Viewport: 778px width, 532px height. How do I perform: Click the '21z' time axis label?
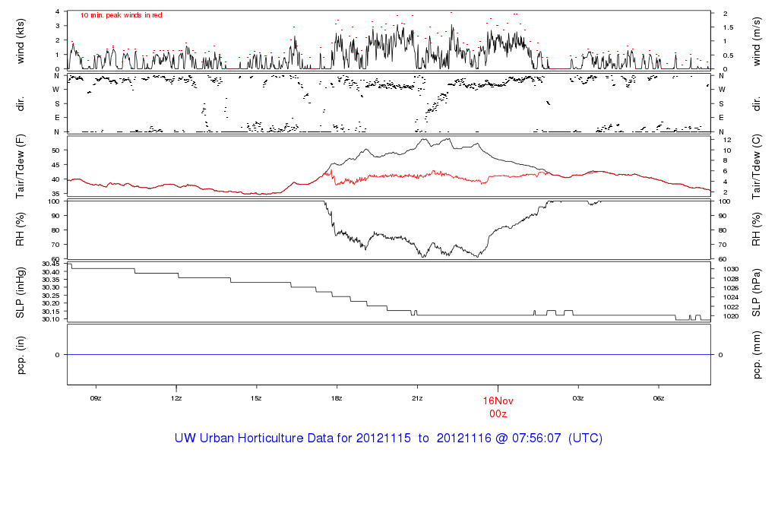click(417, 398)
